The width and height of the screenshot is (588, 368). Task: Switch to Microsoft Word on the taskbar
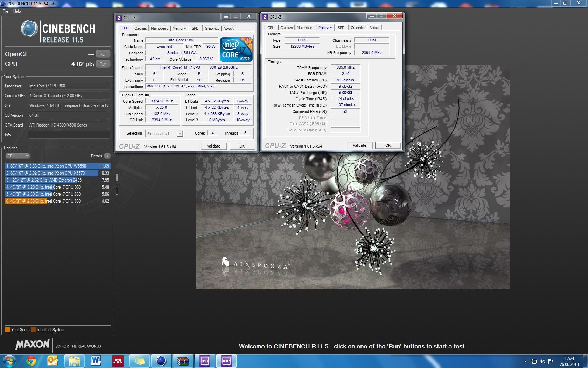pos(96,361)
